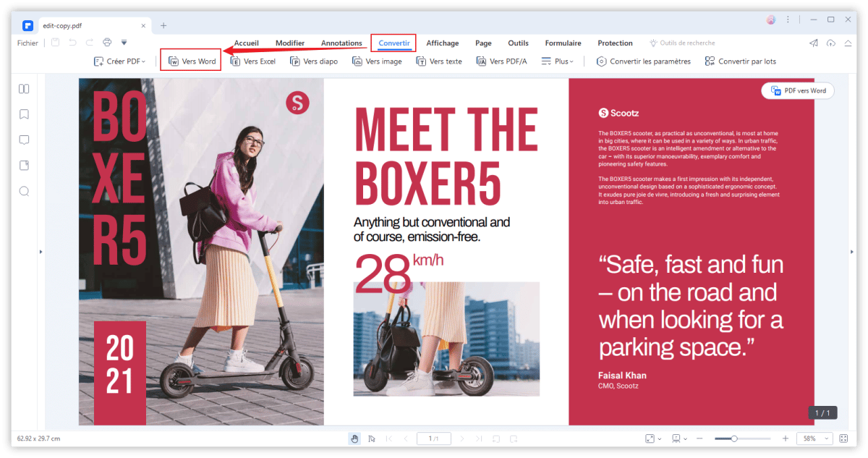This screenshot has height=458, width=868.
Task: Click the share paper-plane icon
Action: point(814,43)
